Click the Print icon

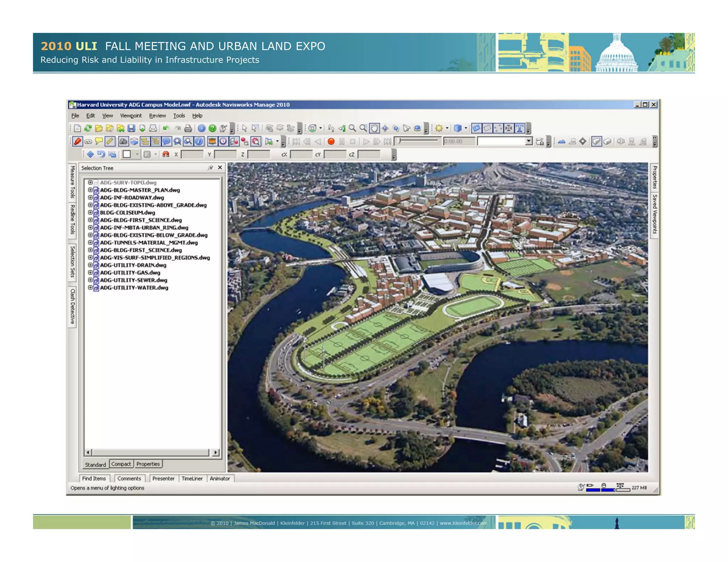tap(188, 128)
